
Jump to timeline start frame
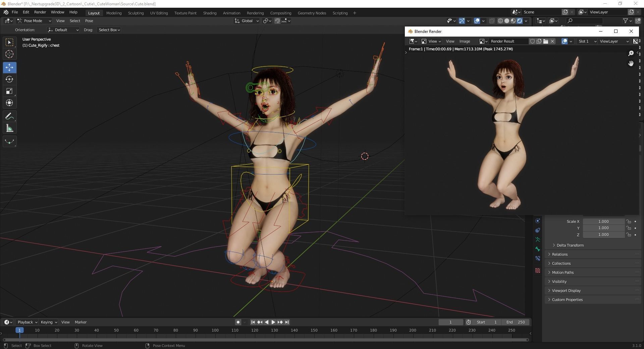253,322
